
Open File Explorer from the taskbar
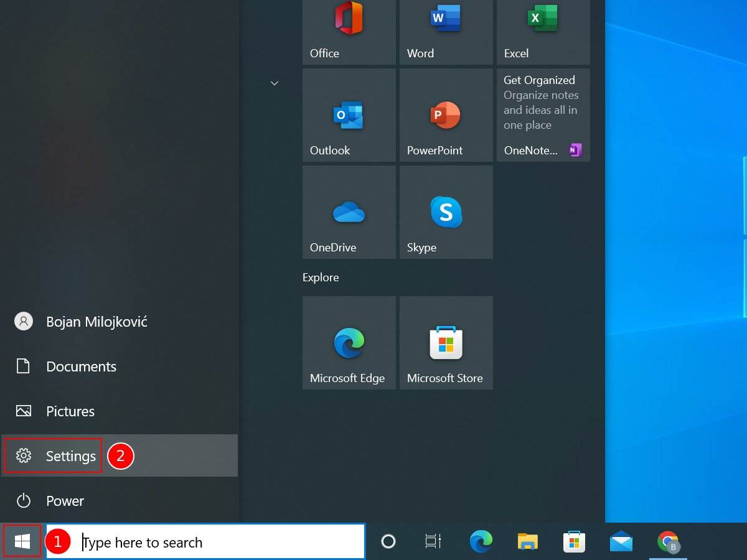tap(528, 542)
